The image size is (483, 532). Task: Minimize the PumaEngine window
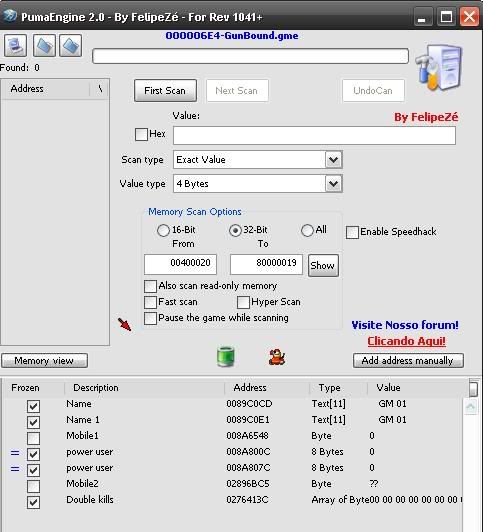pyautogui.click(x=423, y=17)
